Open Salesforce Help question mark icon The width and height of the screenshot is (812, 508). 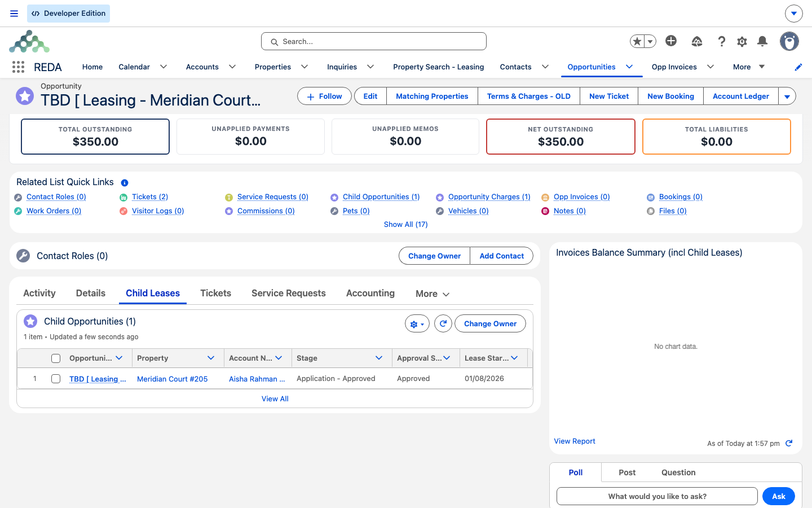(x=721, y=41)
